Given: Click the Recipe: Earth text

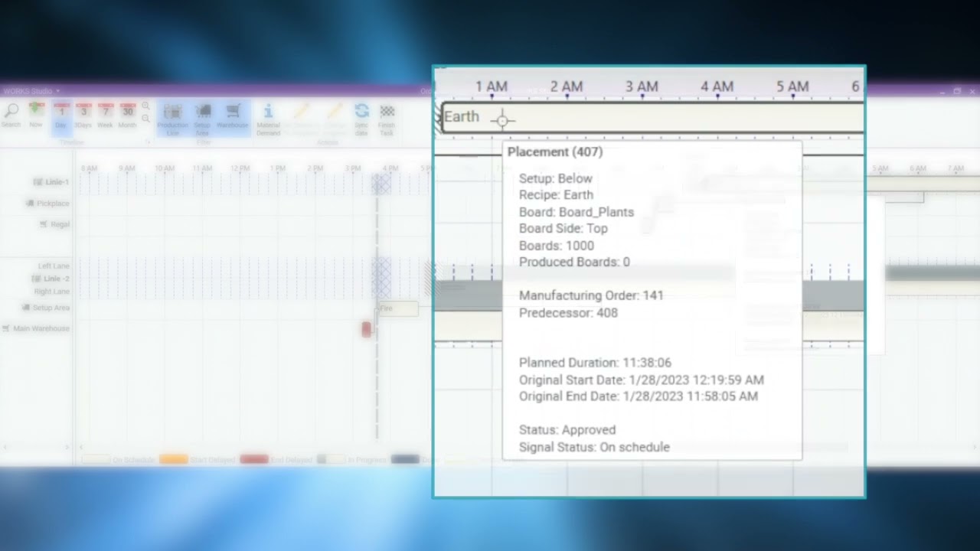Looking at the screenshot, I should [x=556, y=194].
